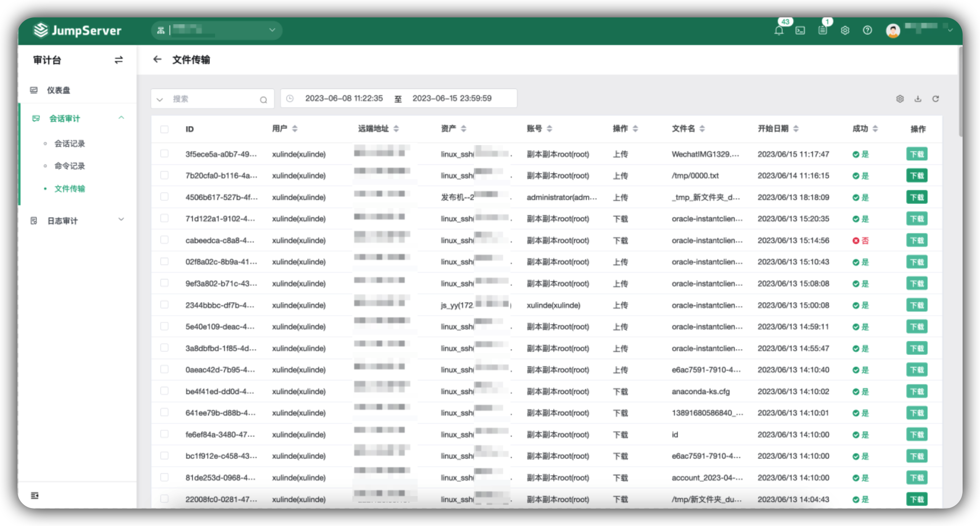
Task: Click the organization tree icon in header
Action: click(x=161, y=30)
